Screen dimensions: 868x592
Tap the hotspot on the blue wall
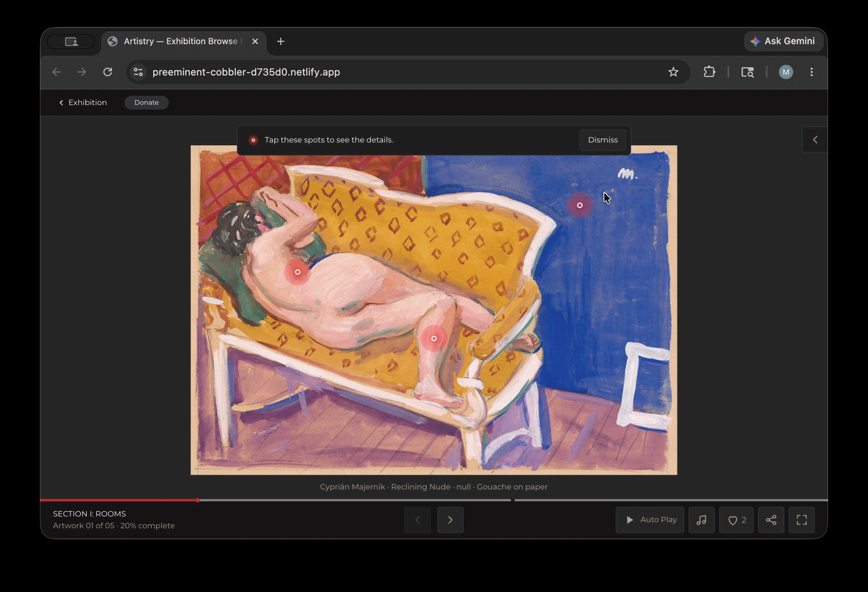point(580,205)
